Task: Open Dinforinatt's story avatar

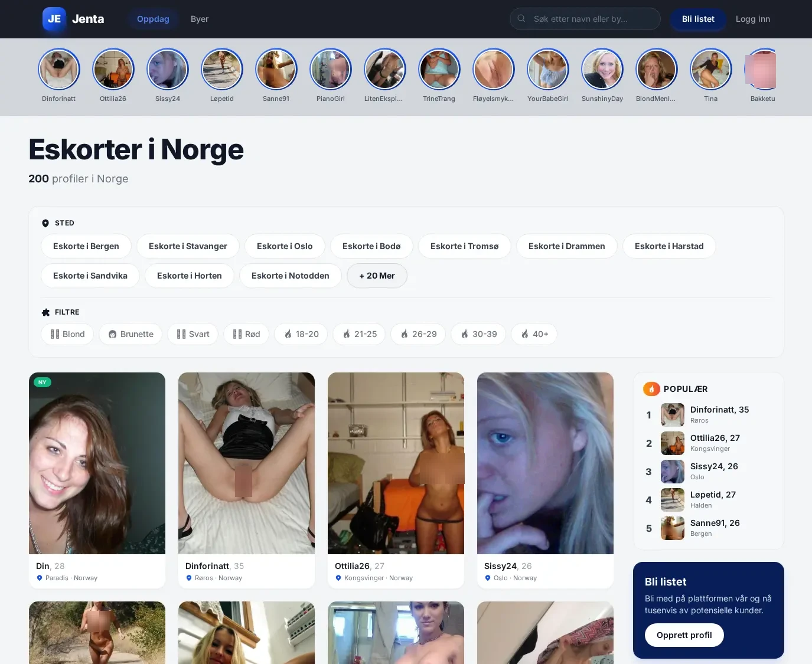Action: (x=59, y=69)
